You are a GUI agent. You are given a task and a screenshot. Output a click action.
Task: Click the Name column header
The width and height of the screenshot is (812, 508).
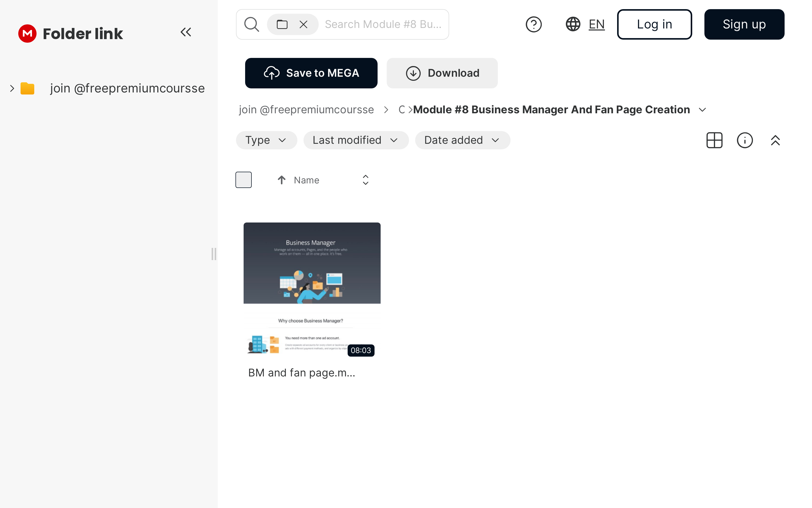[x=306, y=180]
